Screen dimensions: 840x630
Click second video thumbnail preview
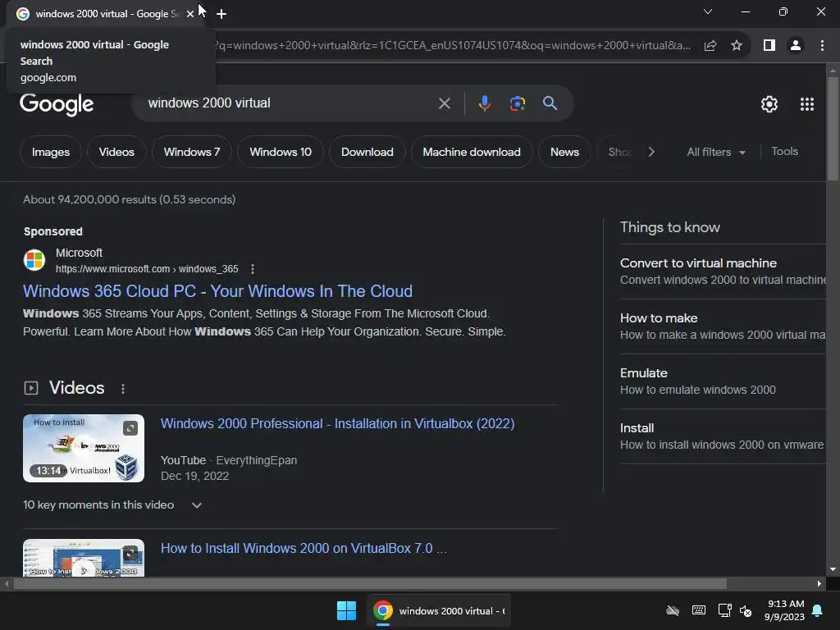point(84,558)
